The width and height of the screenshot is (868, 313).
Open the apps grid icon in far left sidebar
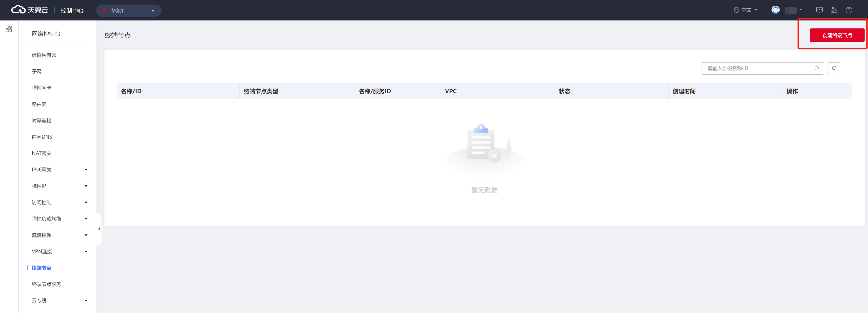coord(8,29)
